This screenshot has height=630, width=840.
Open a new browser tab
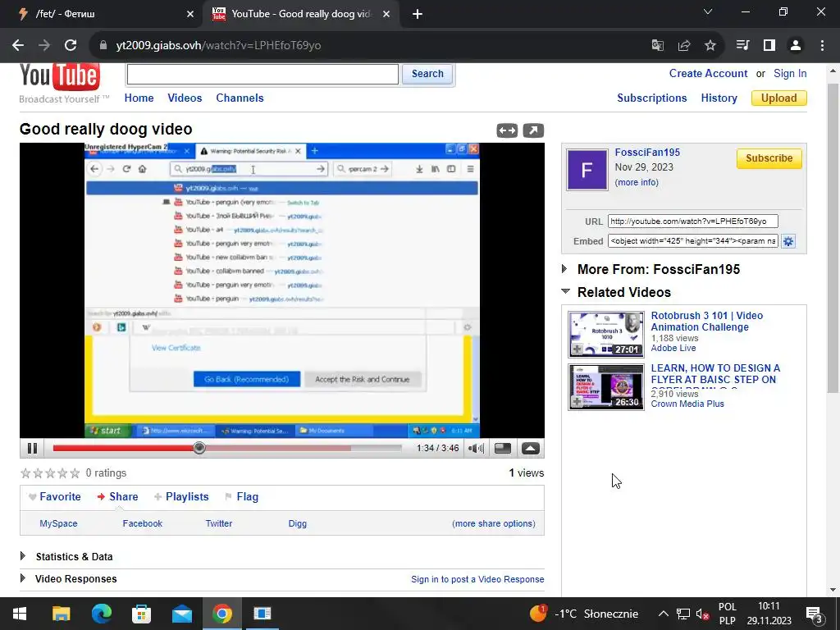[x=418, y=14]
